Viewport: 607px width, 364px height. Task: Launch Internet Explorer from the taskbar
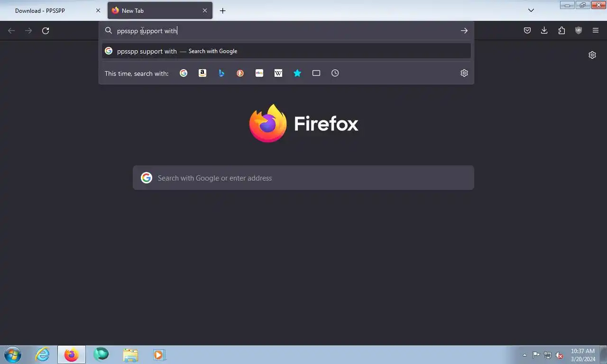(43, 355)
